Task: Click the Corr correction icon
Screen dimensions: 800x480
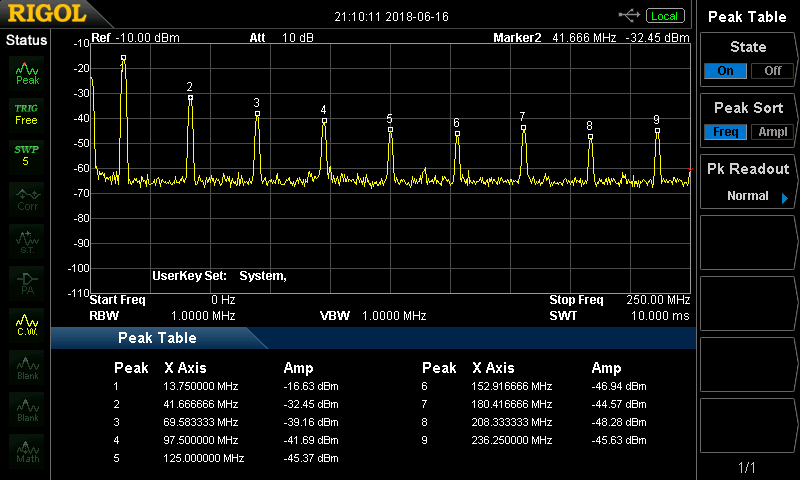Action: click(27, 198)
